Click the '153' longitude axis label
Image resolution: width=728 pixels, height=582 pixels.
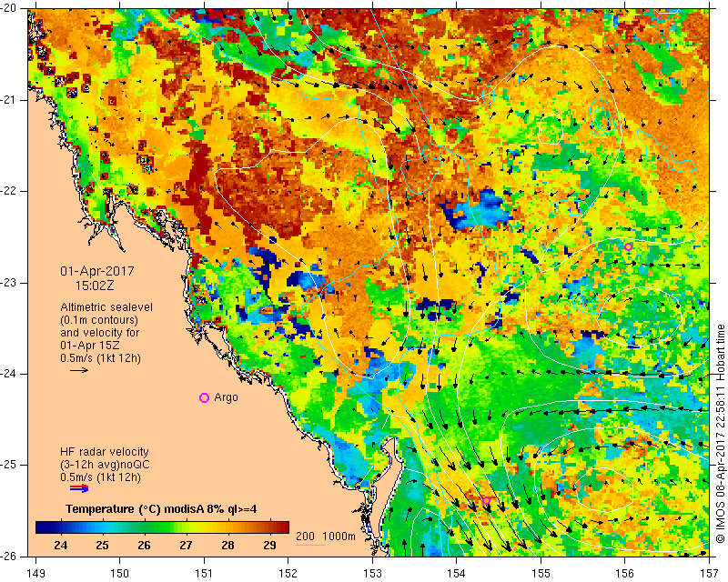click(x=373, y=574)
